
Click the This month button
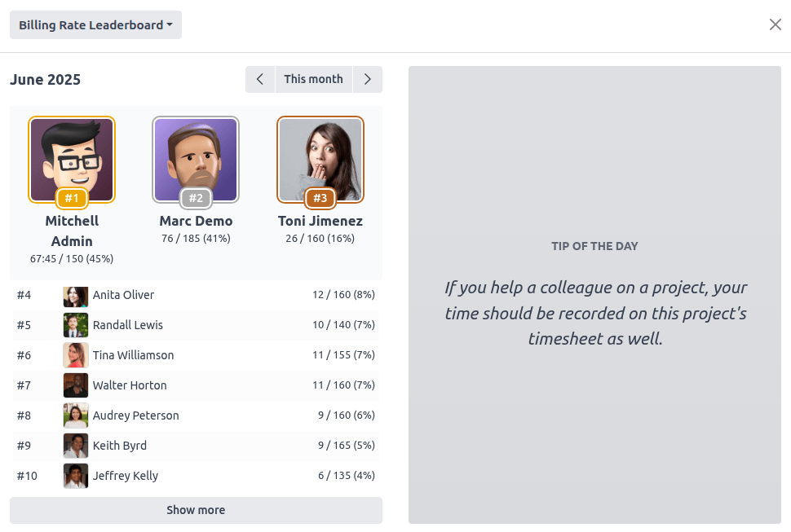coord(313,79)
